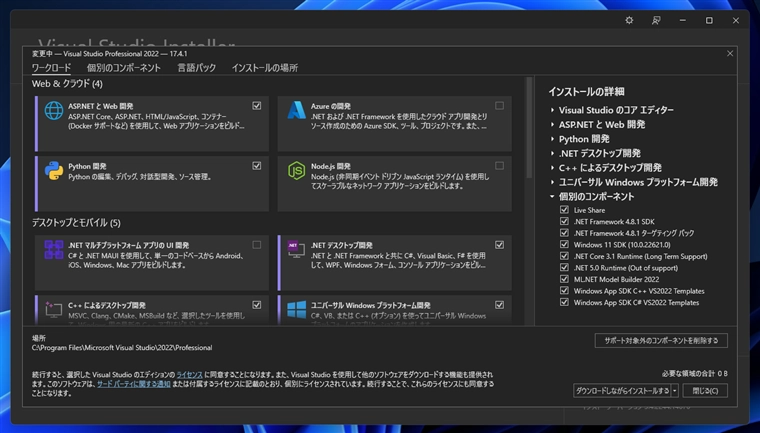Click the Universal Windows Platform logo icon
Viewport: 760px width, 433px height.
pos(296,309)
